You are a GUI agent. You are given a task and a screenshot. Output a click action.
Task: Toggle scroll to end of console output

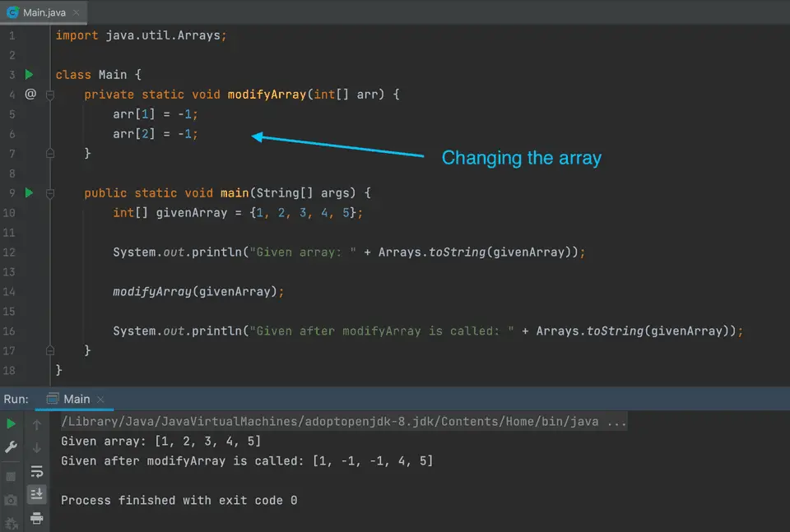(37, 494)
